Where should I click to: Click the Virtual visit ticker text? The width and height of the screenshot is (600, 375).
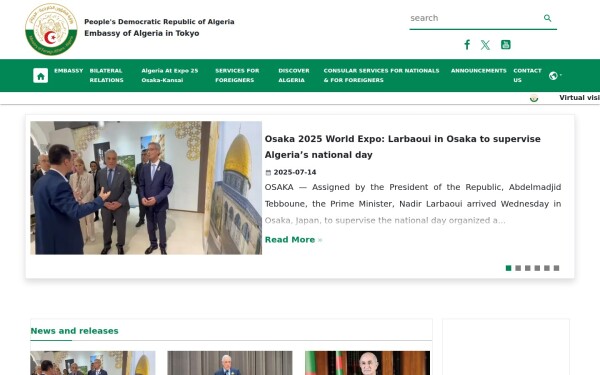pos(579,98)
